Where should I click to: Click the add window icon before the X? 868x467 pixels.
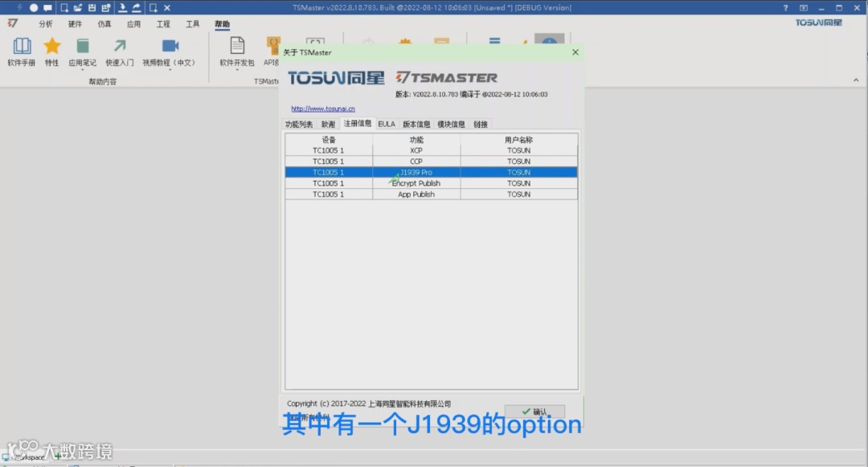click(154, 8)
